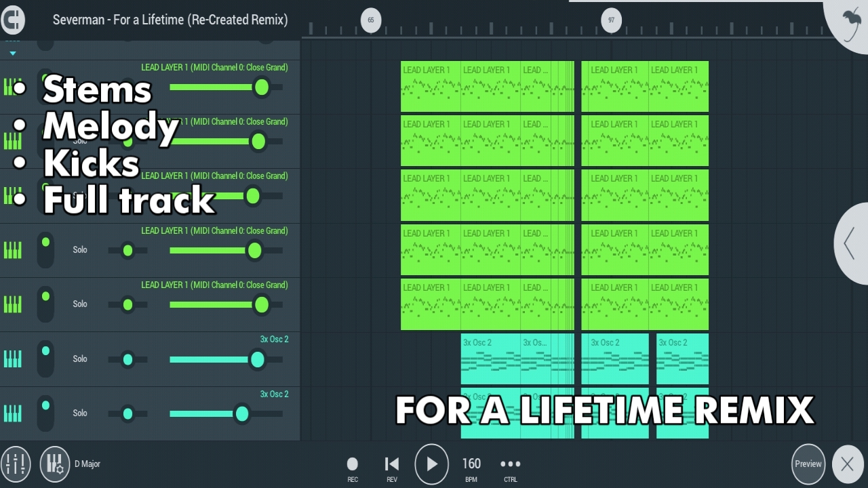Click volume slider of upper 3x Osc 2 track
The height and width of the screenshot is (488, 868).
click(x=226, y=359)
